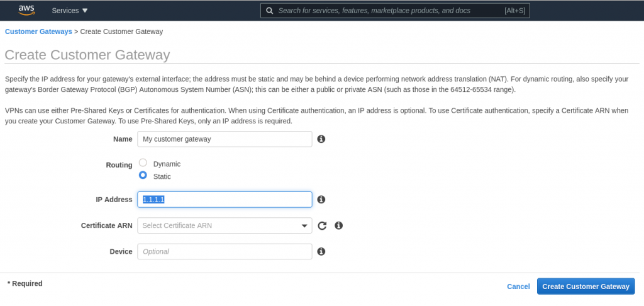Click into the Name text field
The width and height of the screenshot is (644, 306).
225,139
